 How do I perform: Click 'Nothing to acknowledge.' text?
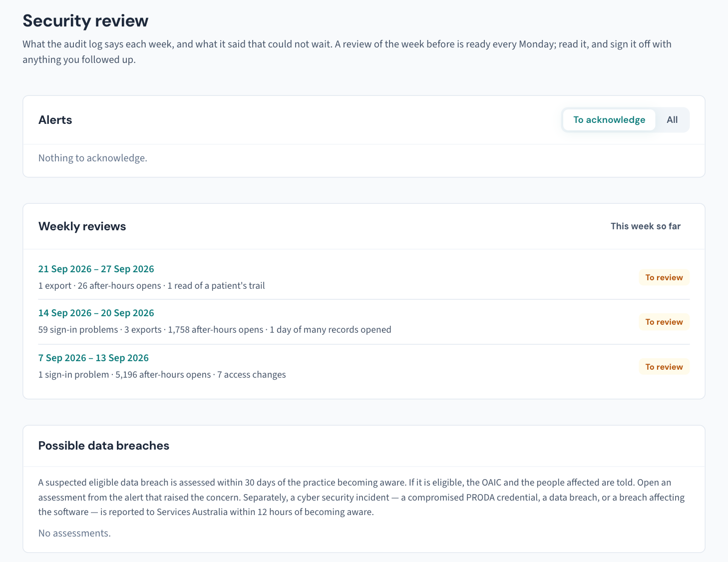(x=93, y=158)
